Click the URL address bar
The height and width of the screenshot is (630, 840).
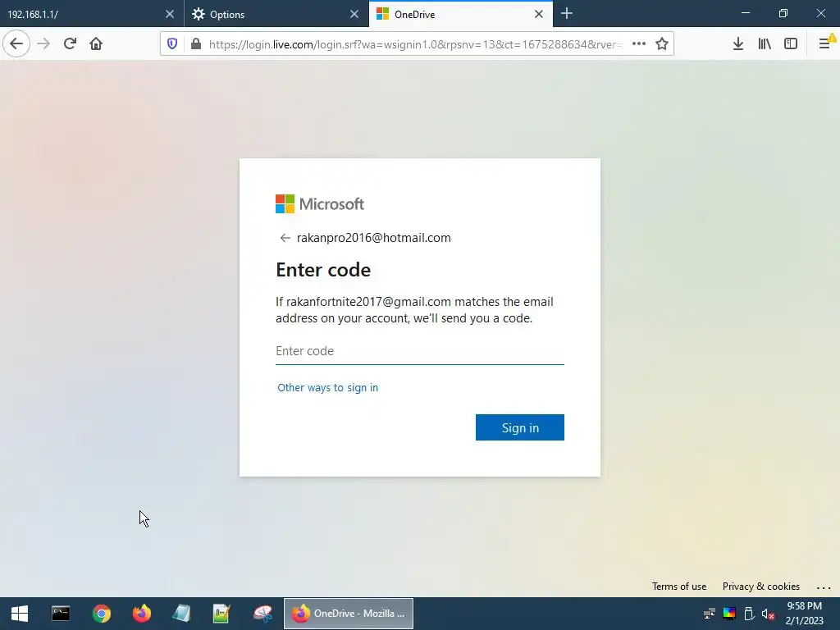coord(415,44)
